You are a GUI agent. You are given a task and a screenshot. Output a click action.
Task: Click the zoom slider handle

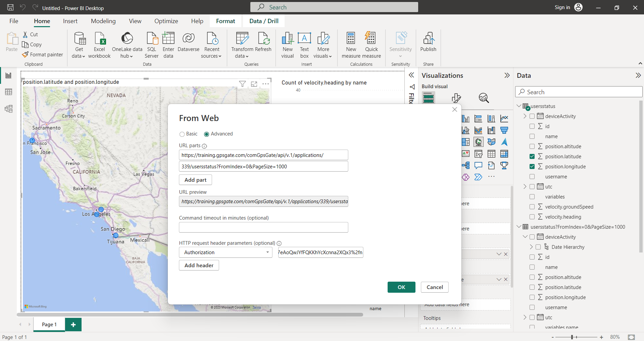(572, 337)
